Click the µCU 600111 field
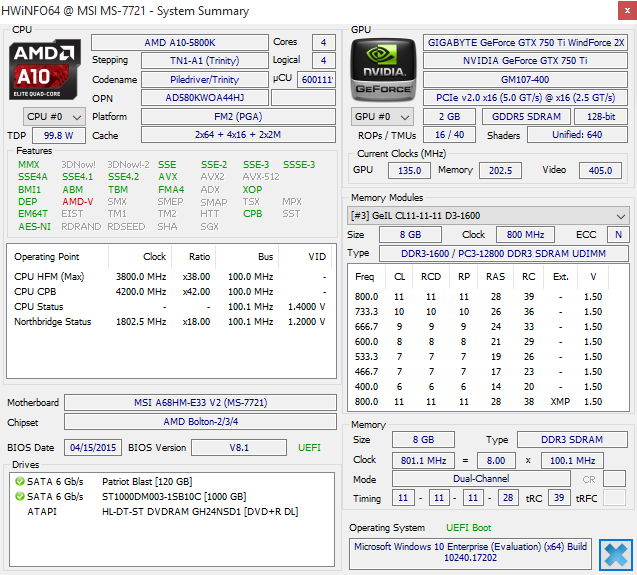The height and width of the screenshot is (575, 637). click(x=316, y=80)
